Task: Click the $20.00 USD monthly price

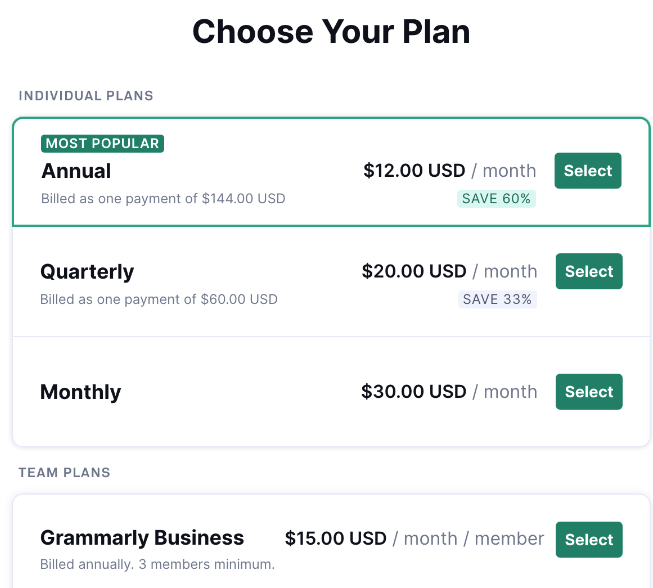Action: [414, 272]
